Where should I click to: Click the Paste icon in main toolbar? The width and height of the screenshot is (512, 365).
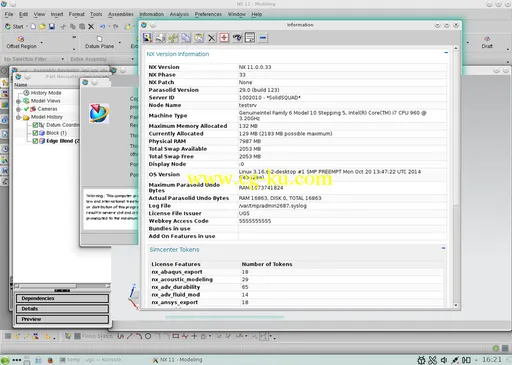[x=82, y=27]
